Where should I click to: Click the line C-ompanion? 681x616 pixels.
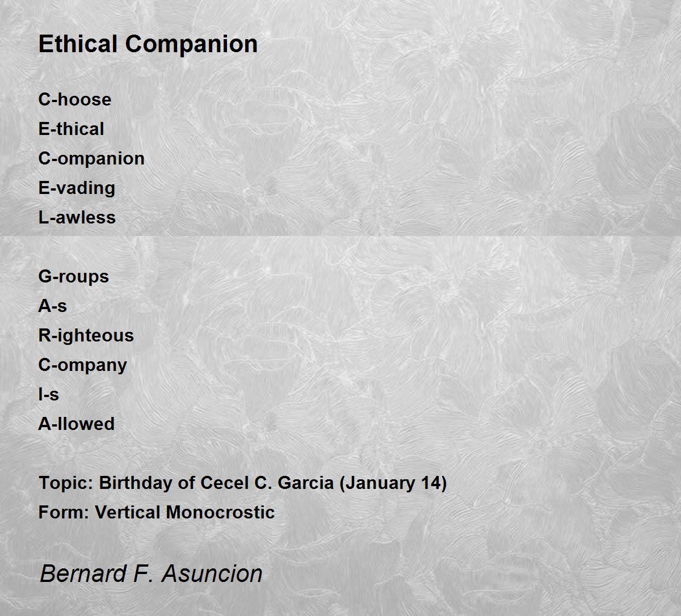pyautogui.click(x=91, y=158)
